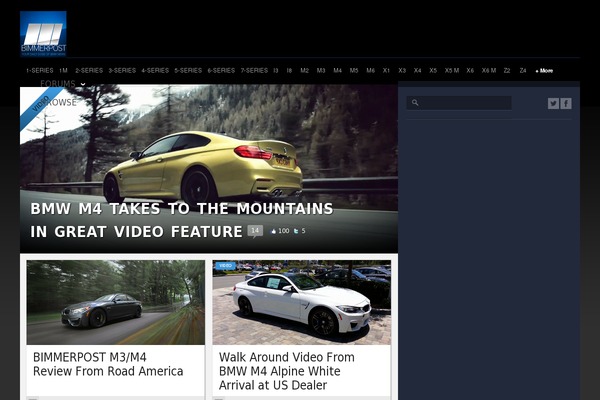Screen dimensions: 600x400
Task: Open the 3-SERIES menu item
Action: pyautogui.click(x=122, y=70)
